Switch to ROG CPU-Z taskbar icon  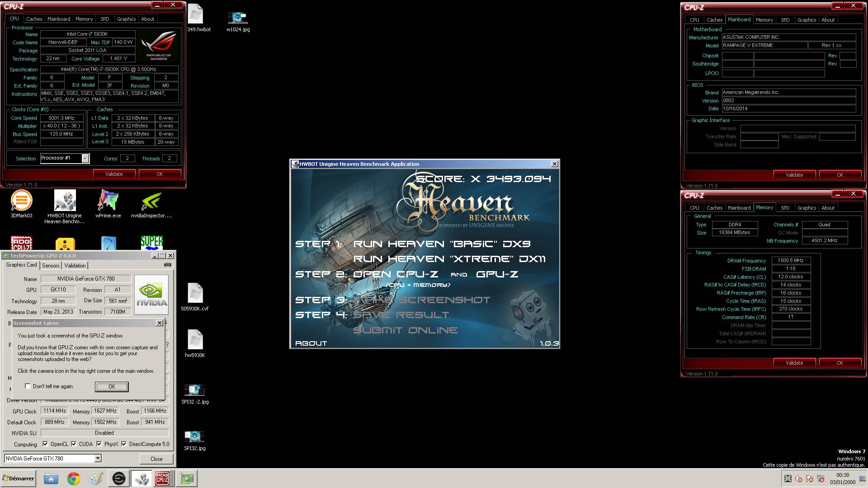[162, 479]
